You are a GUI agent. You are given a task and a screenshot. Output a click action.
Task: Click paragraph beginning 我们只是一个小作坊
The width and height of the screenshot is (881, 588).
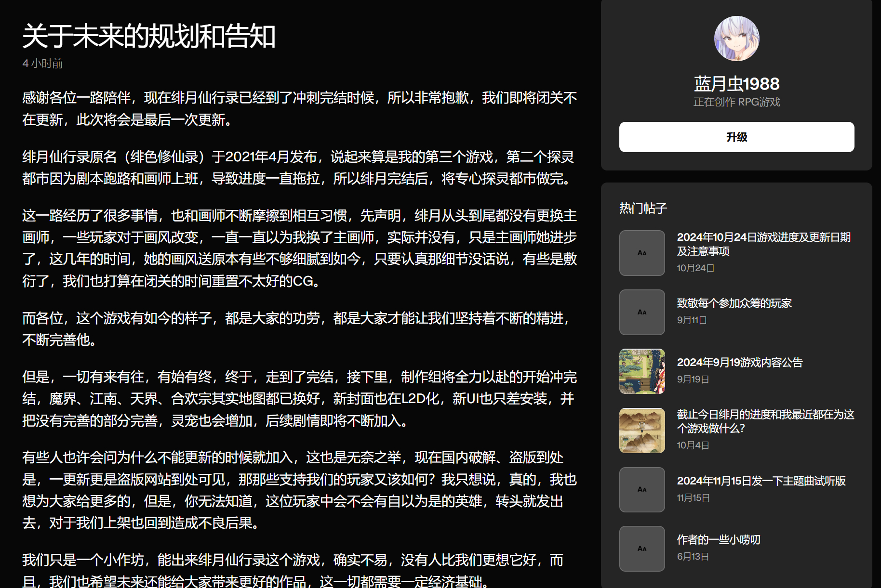point(293,571)
